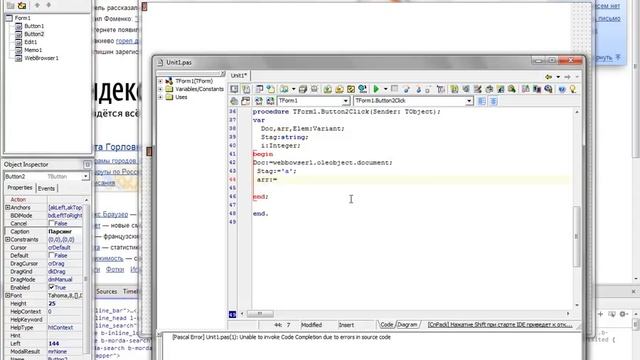The image size is (640, 360).
Task: Expand the Font property
Action: (x=7, y=295)
